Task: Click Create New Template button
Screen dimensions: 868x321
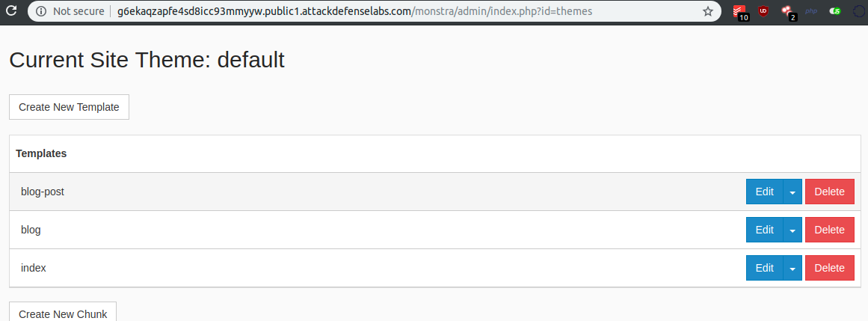Action: pyautogui.click(x=69, y=107)
